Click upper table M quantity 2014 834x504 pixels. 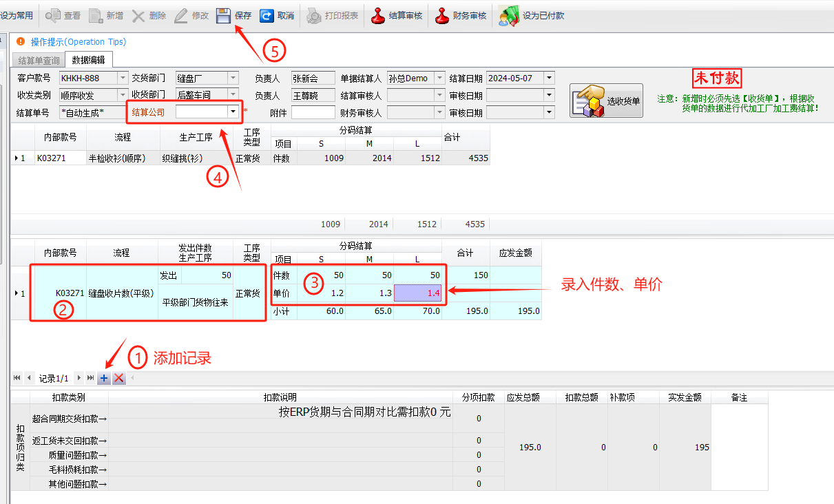tap(370, 158)
